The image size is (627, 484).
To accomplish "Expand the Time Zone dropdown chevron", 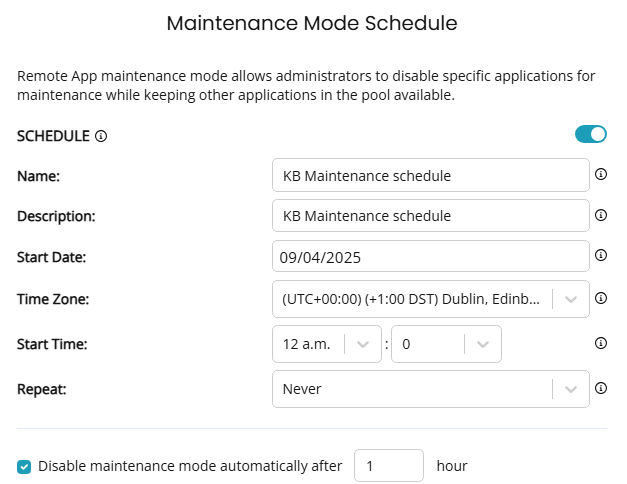I will (571, 299).
